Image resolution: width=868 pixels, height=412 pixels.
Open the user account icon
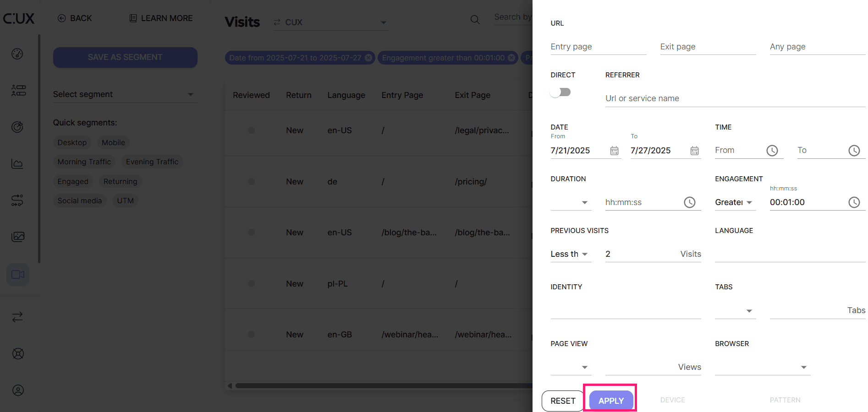(18, 390)
